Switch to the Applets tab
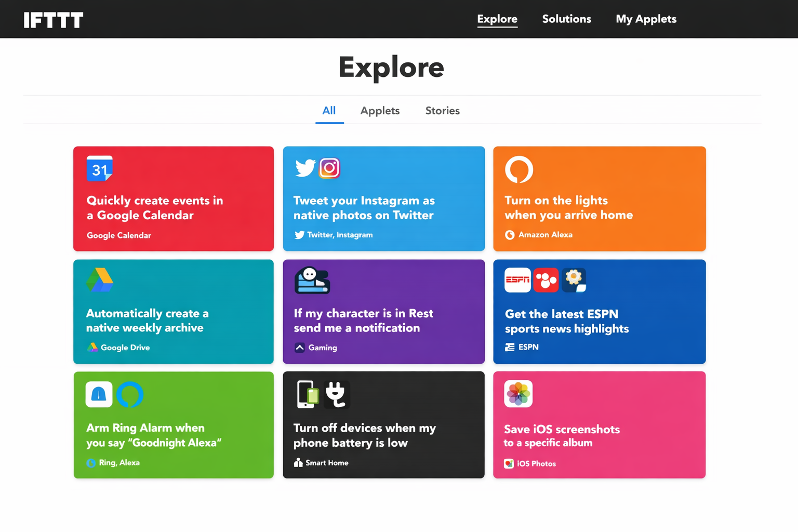This screenshot has width=798, height=532. pos(380,111)
